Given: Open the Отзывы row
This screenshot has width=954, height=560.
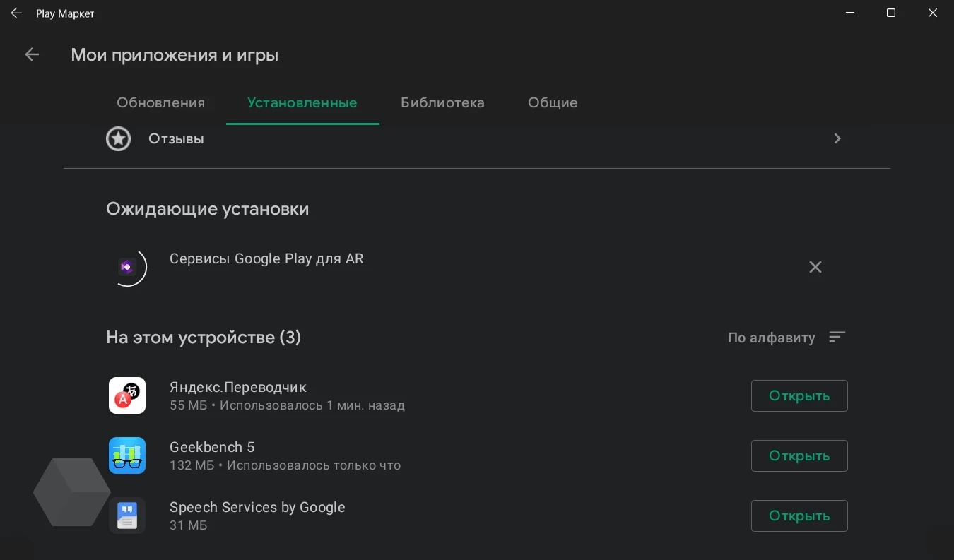Looking at the screenshot, I should coord(477,139).
